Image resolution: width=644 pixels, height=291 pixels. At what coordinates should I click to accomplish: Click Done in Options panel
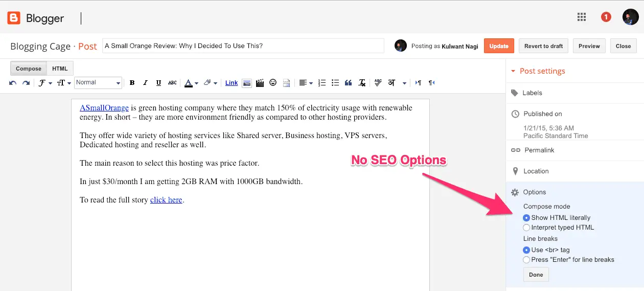pos(536,275)
